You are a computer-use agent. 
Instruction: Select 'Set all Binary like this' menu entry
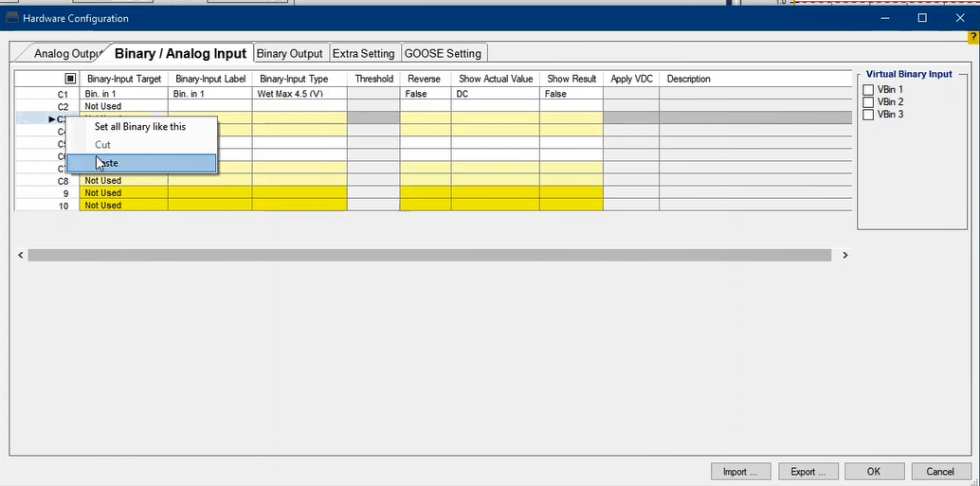(140, 126)
